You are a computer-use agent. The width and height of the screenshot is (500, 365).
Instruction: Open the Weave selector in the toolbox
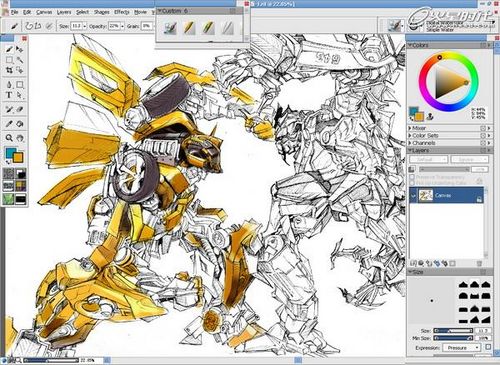(x=21, y=186)
